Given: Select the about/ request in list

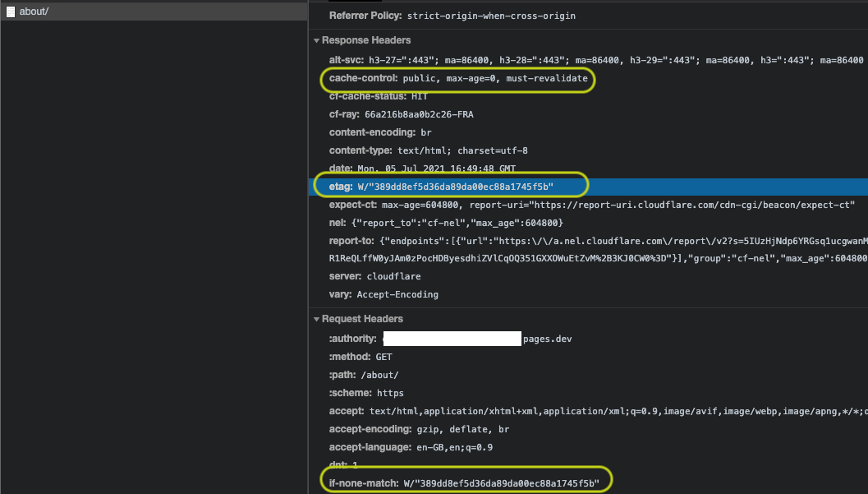Looking at the screenshot, I should point(34,12).
